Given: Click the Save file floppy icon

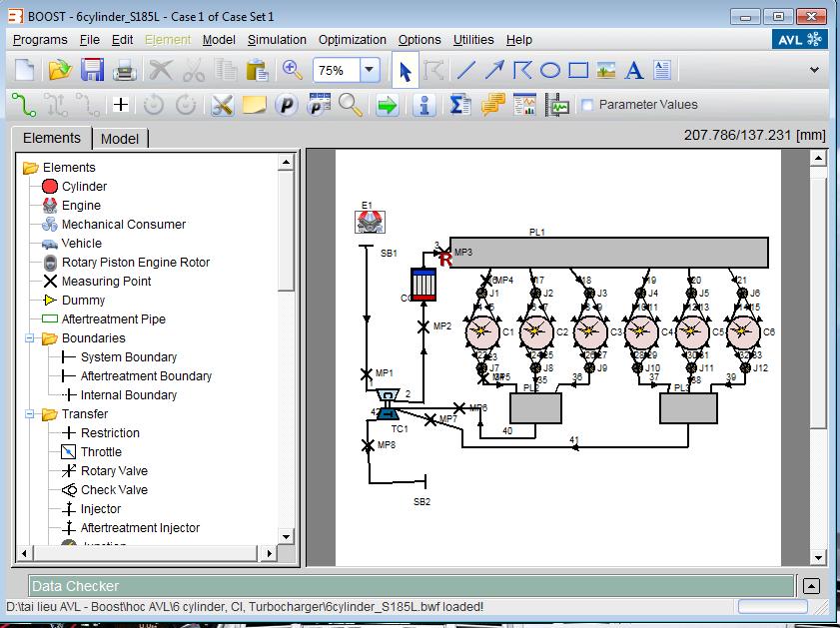Looking at the screenshot, I should coord(92,70).
